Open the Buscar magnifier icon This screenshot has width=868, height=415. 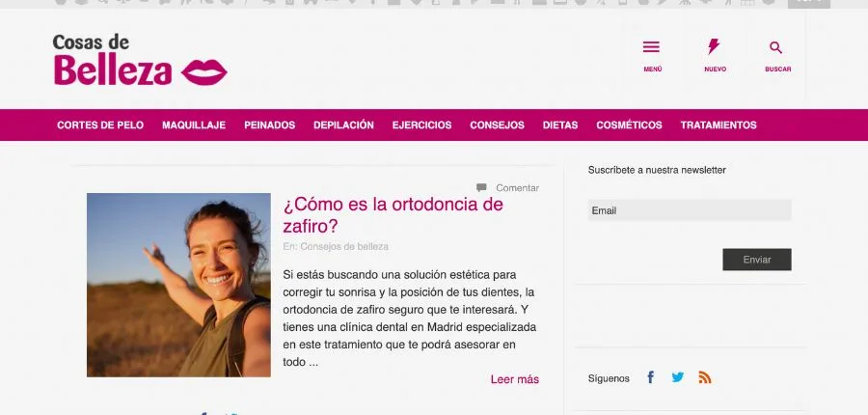coord(776,47)
